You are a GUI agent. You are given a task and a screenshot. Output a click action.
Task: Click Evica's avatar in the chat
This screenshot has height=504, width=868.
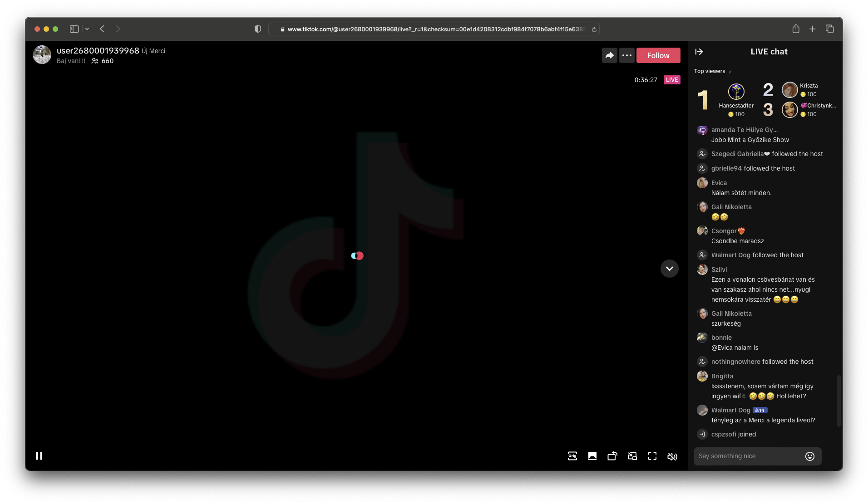pos(702,183)
